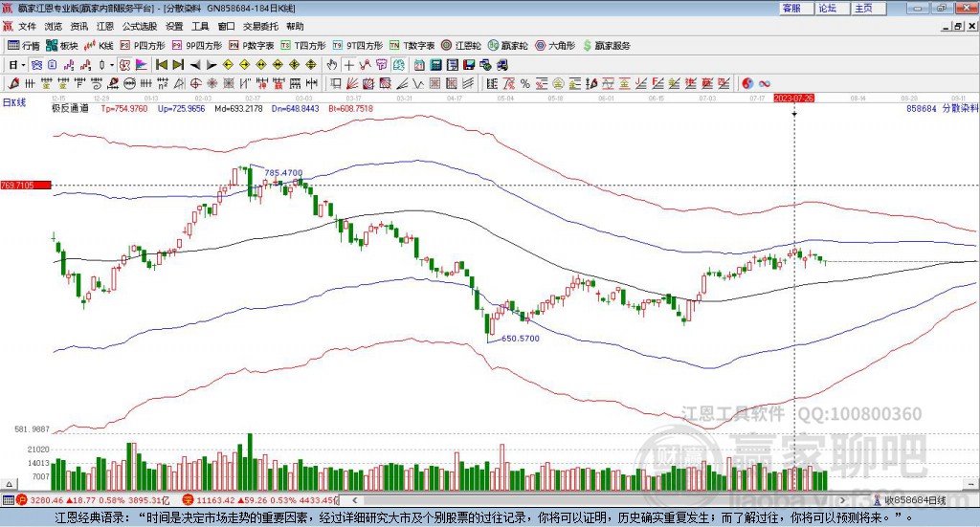The width and height of the screenshot is (980, 527).
Task: Open the 9P四方形 tool
Action: pos(197,46)
